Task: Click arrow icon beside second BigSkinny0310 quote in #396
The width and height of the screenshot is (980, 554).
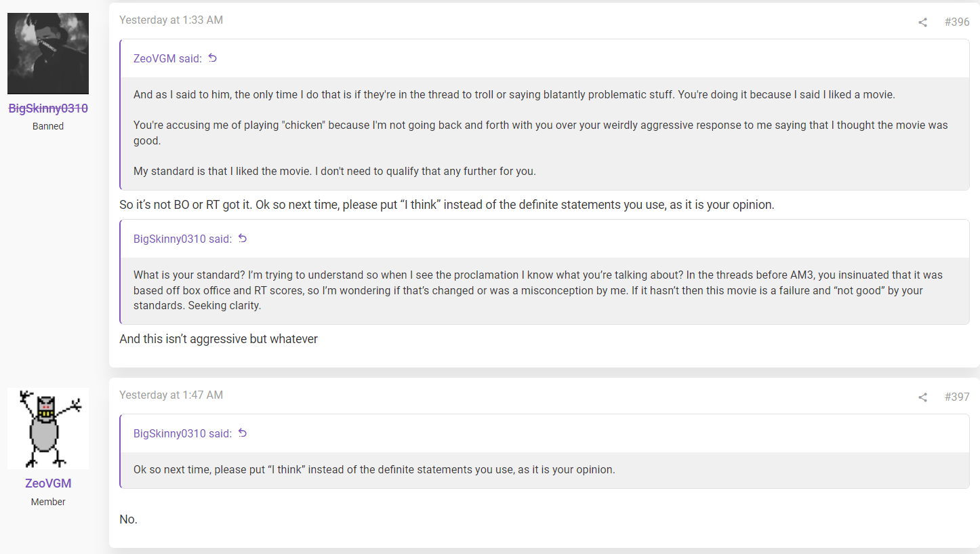Action: 243,239
